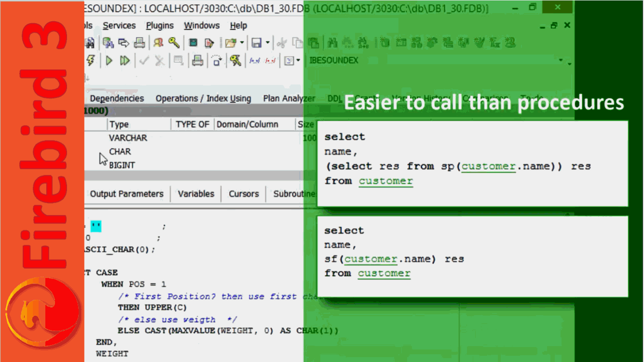
Task: Select the Output Parameters tab
Action: click(x=127, y=194)
